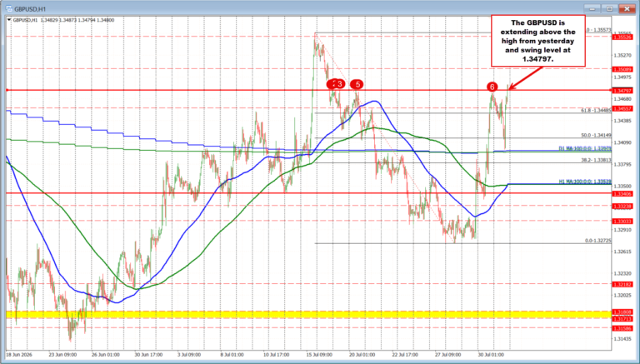Viewport: 640px width, 364px height.
Task: Click the 1.33406 red price label
Action: 622,194
